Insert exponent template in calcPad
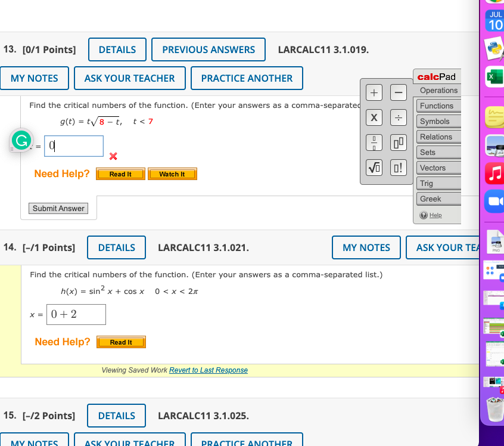 tap(398, 143)
